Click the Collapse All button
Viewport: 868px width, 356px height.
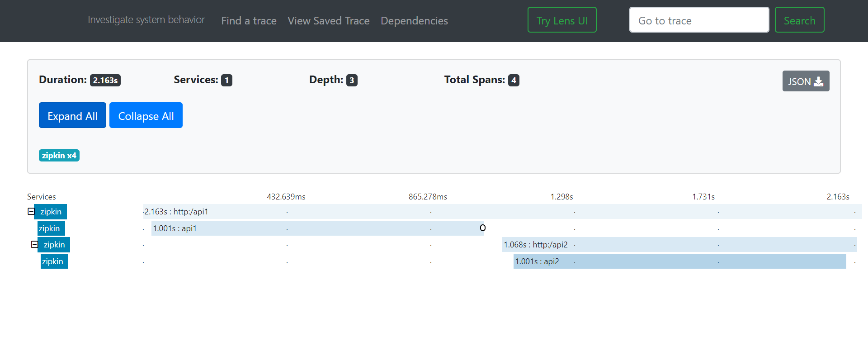pyautogui.click(x=146, y=115)
